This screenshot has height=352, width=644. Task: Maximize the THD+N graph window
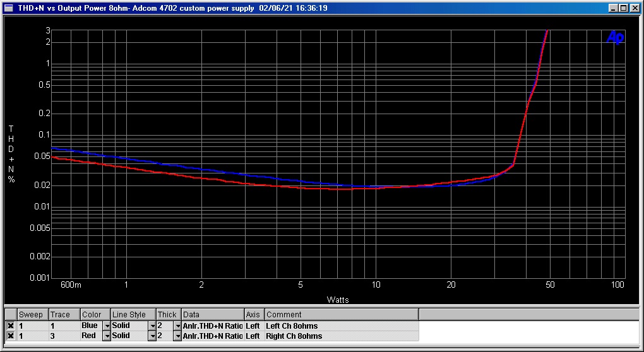click(x=623, y=8)
